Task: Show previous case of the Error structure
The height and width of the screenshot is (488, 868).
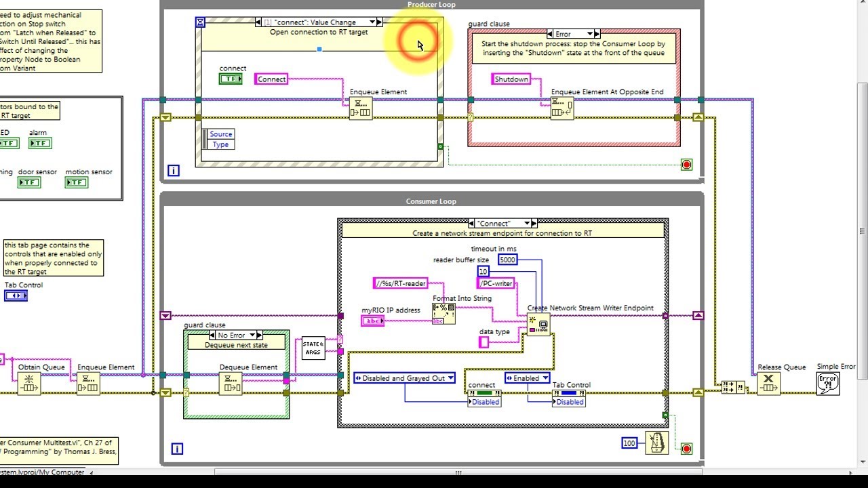Action: (549, 33)
